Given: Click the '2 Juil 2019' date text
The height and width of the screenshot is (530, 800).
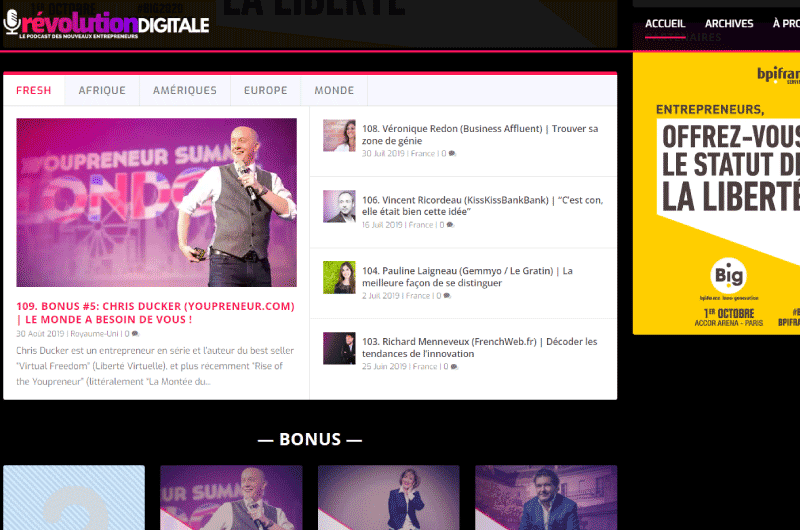Looking at the screenshot, I should coord(381,296).
